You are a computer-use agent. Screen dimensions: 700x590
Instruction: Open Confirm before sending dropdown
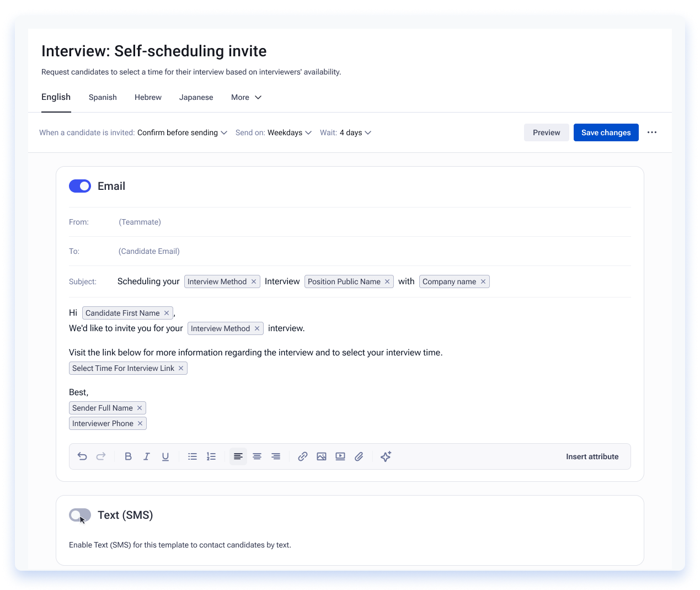pyautogui.click(x=182, y=132)
